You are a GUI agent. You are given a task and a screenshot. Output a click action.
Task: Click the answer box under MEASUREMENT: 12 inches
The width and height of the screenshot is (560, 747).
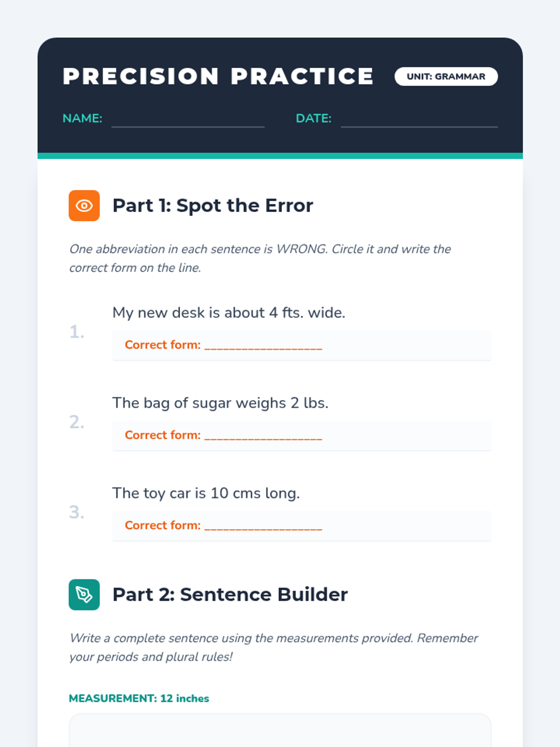click(280, 730)
